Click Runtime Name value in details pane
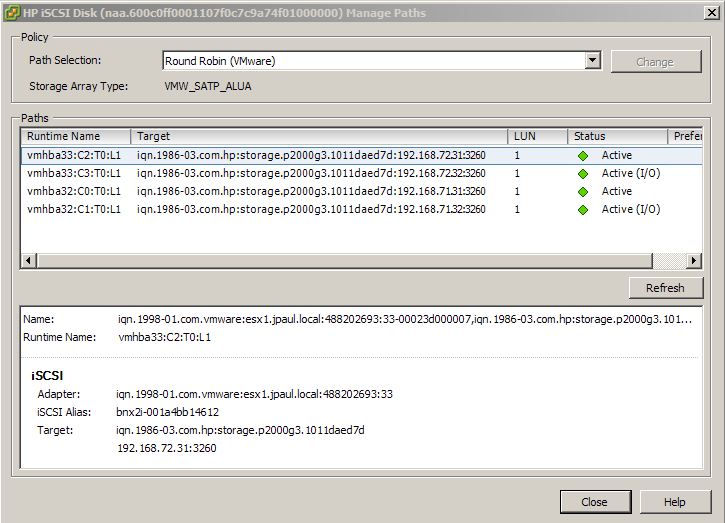 tap(165, 337)
